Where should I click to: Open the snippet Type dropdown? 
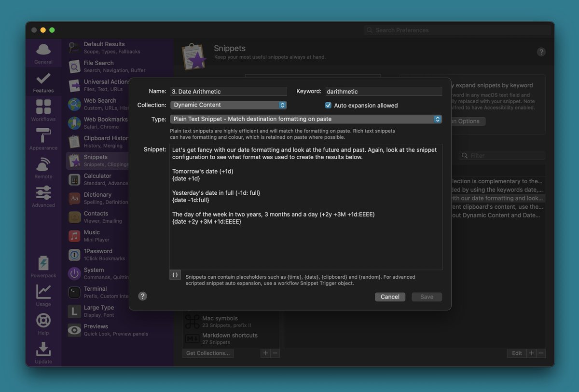pyautogui.click(x=306, y=119)
